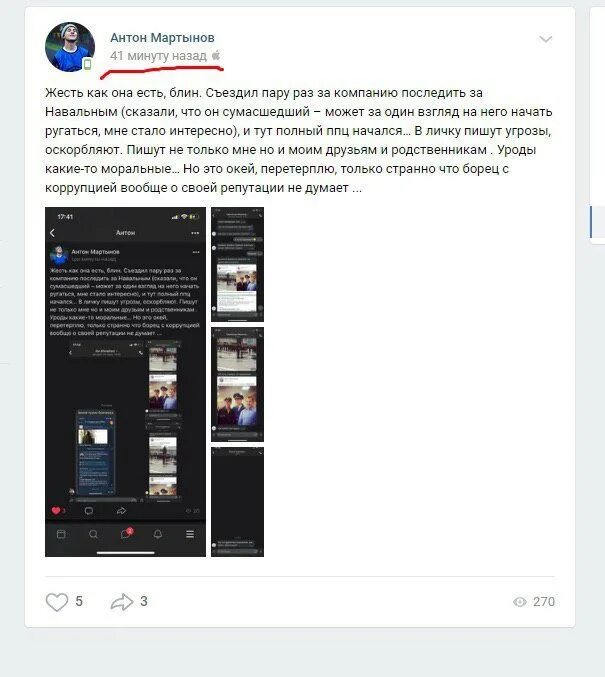The image size is (605, 677).
Task: Open the large phone screenshot attachment
Action: 125,382
